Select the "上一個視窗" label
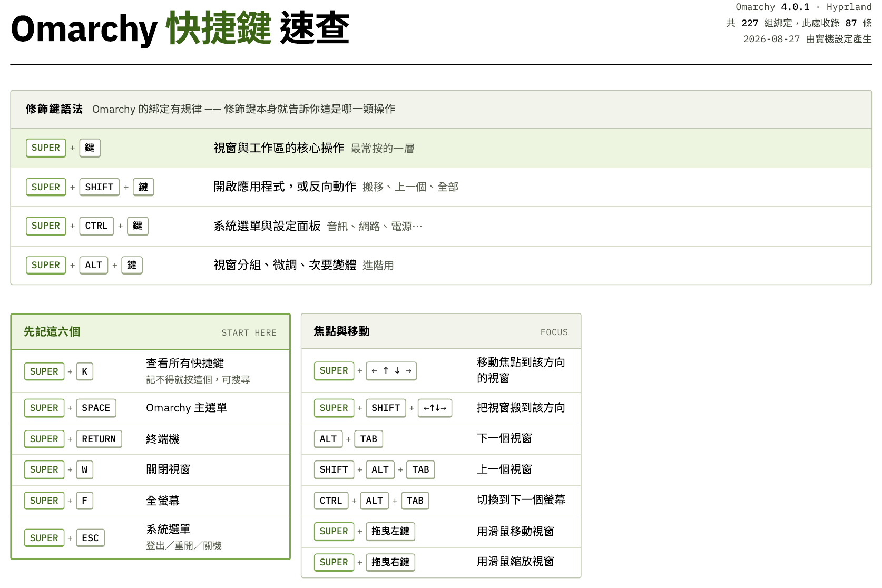Image resolution: width=882 pixels, height=588 pixels. (x=504, y=469)
